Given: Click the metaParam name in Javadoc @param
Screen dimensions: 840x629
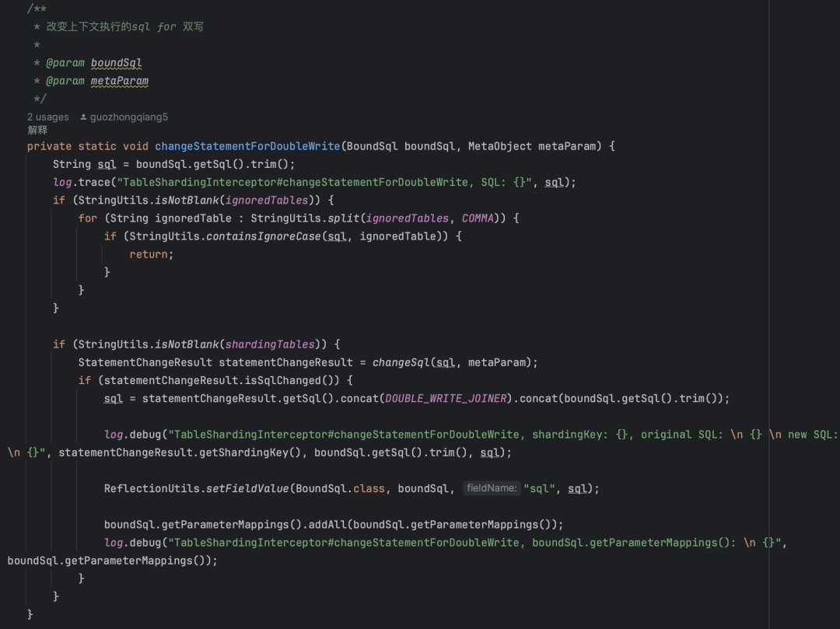Looking at the screenshot, I should pos(120,82).
